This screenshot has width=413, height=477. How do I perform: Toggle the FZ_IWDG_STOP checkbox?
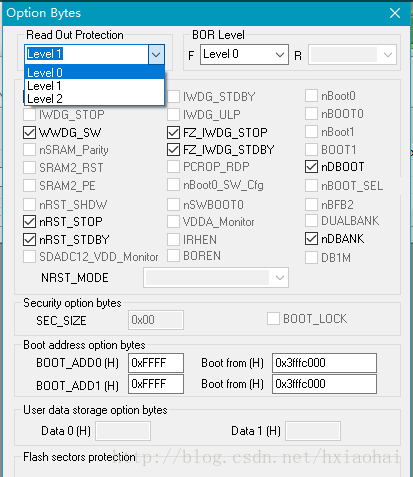tap(173, 133)
